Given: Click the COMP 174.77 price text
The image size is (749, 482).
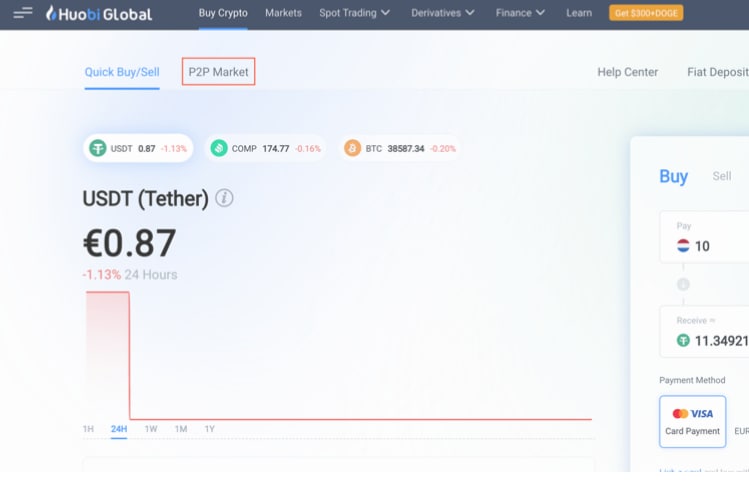Looking at the screenshot, I should tap(276, 149).
